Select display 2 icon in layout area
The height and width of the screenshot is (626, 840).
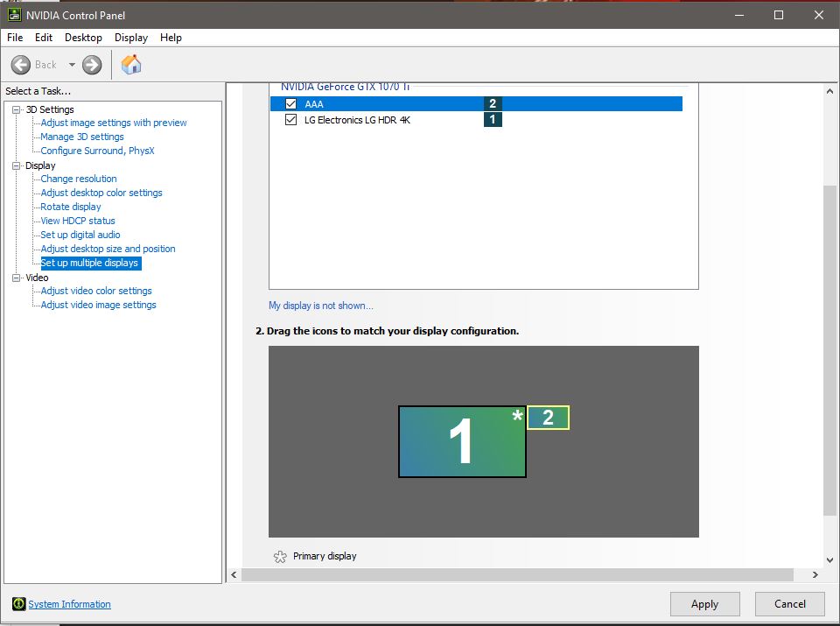[x=548, y=418]
